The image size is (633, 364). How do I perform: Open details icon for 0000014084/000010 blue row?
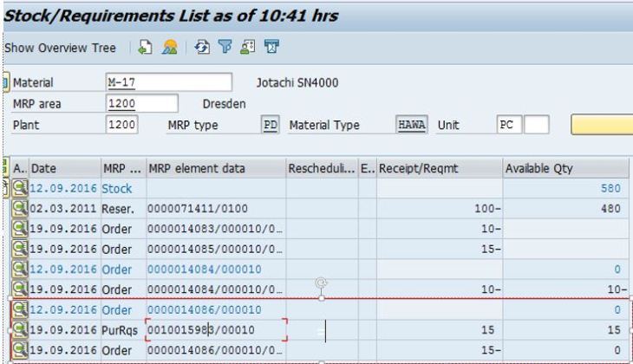pyautogui.click(x=20, y=270)
